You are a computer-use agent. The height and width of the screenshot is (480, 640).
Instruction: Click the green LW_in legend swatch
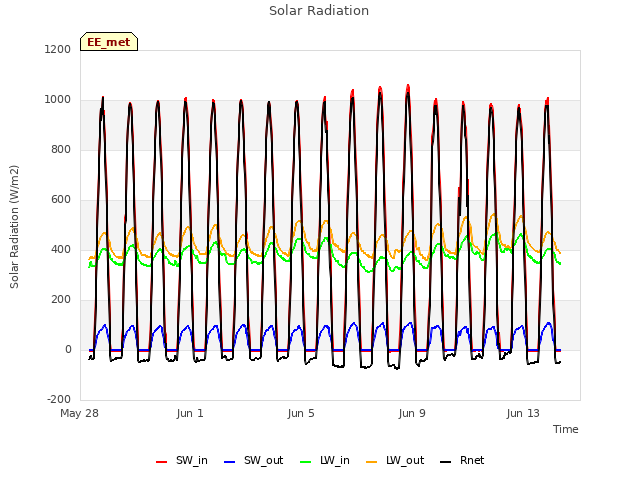(x=306, y=462)
